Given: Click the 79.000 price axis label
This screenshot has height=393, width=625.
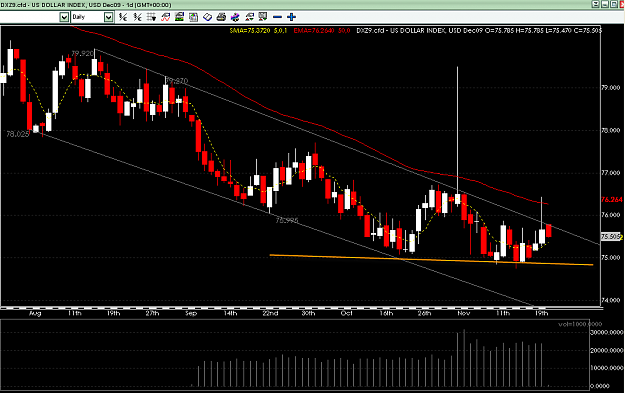Looking at the screenshot, I should (611, 87).
